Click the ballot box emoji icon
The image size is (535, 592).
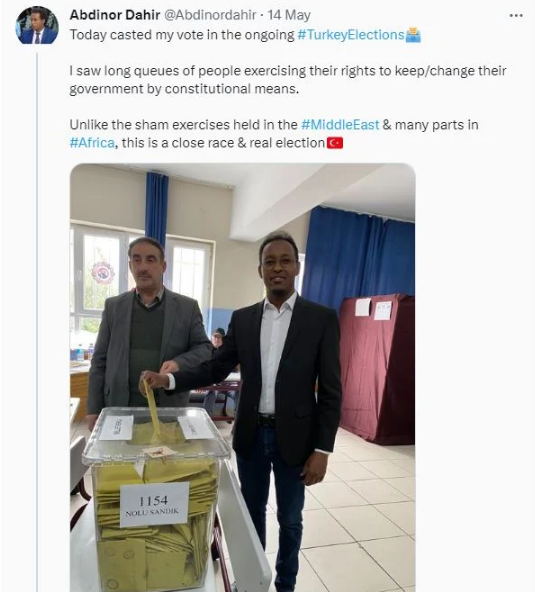coord(413,35)
